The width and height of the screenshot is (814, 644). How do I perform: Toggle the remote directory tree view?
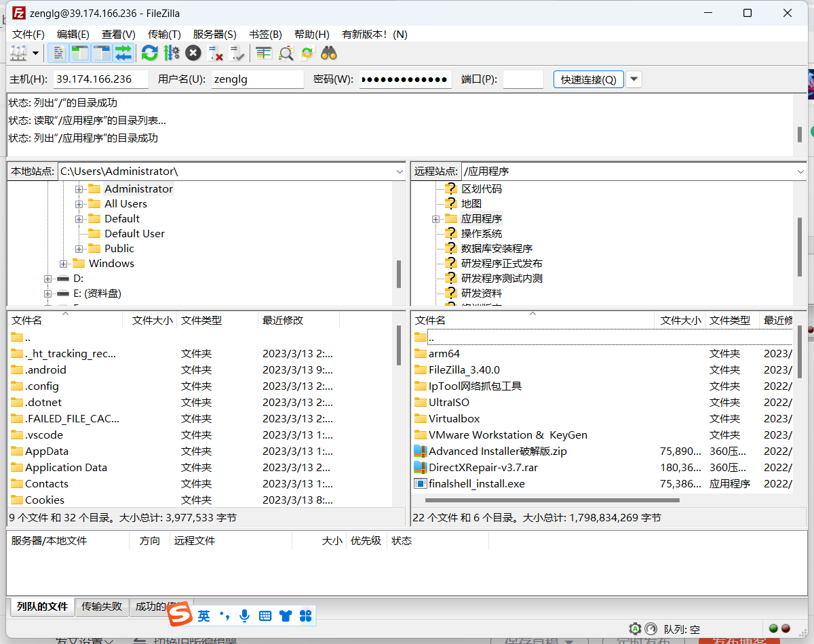(100, 52)
